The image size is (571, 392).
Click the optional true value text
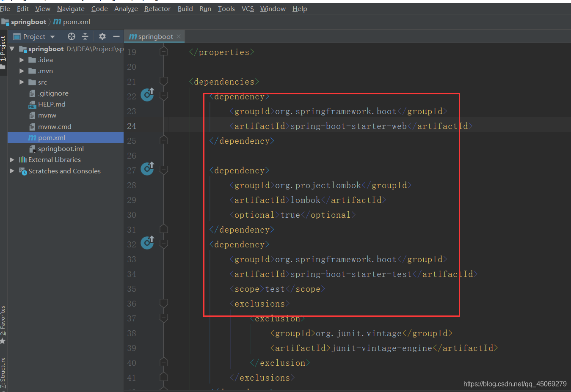(x=290, y=215)
